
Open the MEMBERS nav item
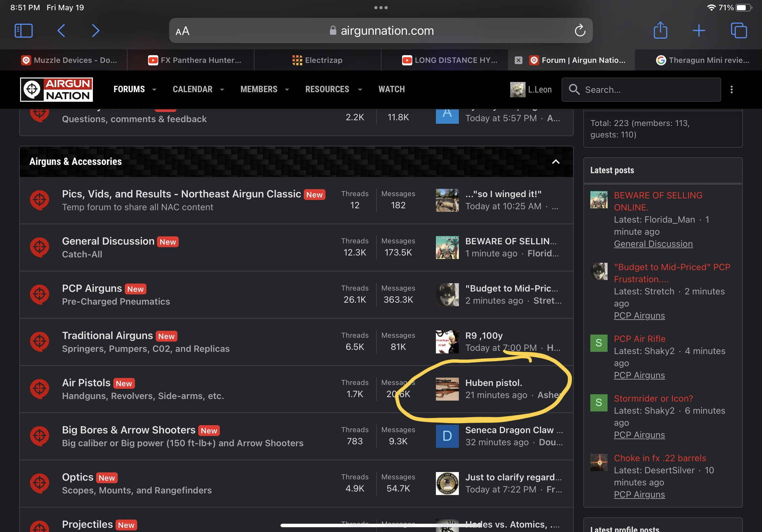coord(259,89)
